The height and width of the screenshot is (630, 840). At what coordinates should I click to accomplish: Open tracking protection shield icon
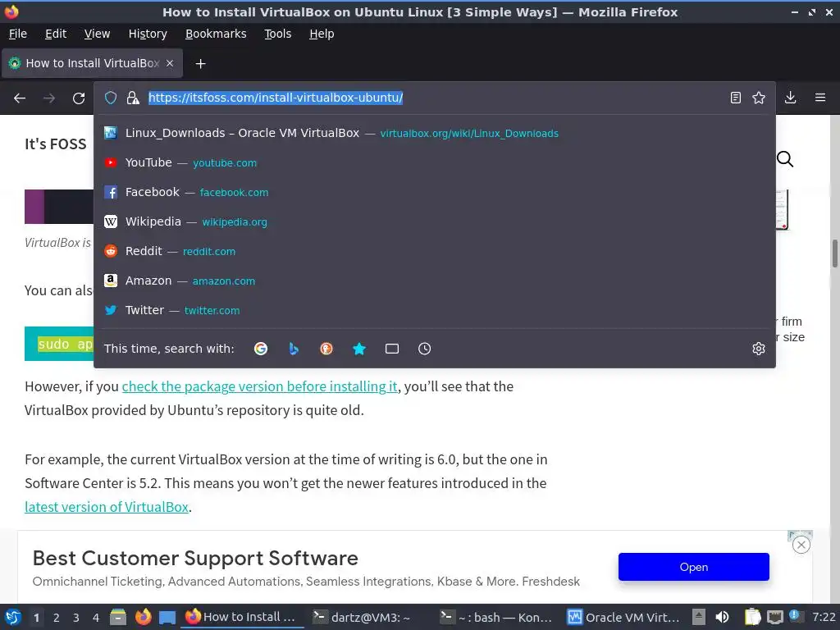(111, 98)
